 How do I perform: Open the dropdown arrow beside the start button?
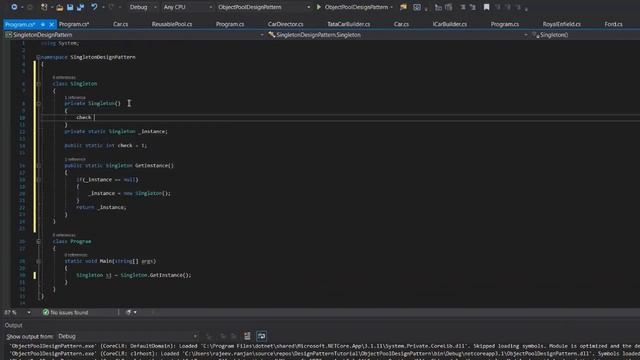(x=391, y=7)
